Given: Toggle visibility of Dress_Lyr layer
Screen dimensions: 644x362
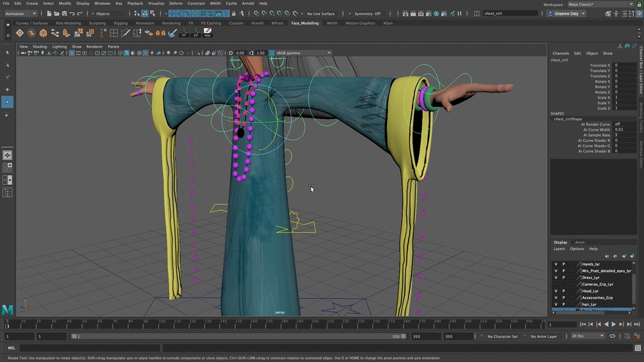Looking at the screenshot, I should pos(556,278).
